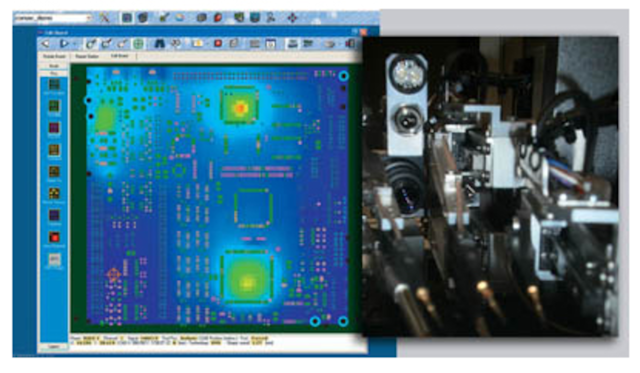Click the red square stop icon in toolbar
The image size is (640, 373).
218,43
